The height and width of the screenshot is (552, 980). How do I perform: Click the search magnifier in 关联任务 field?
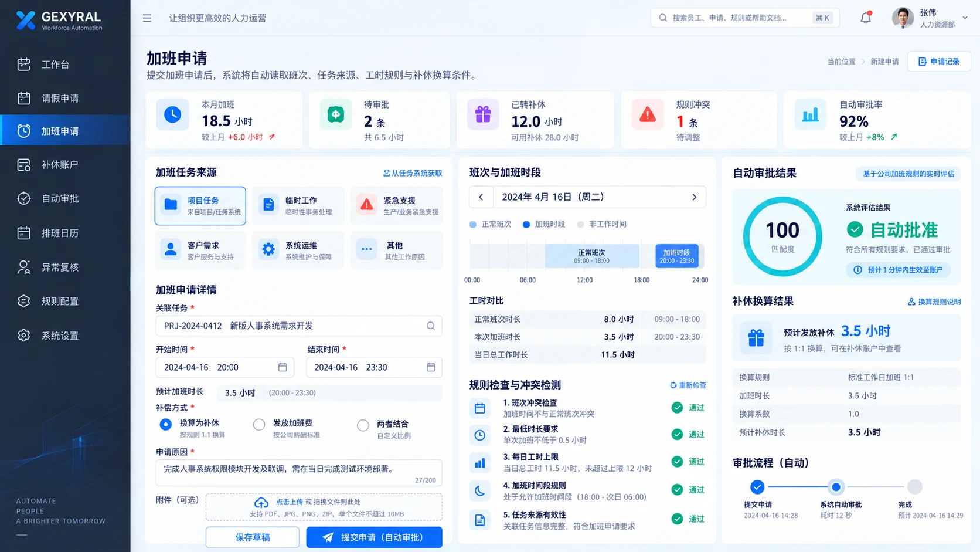point(431,326)
